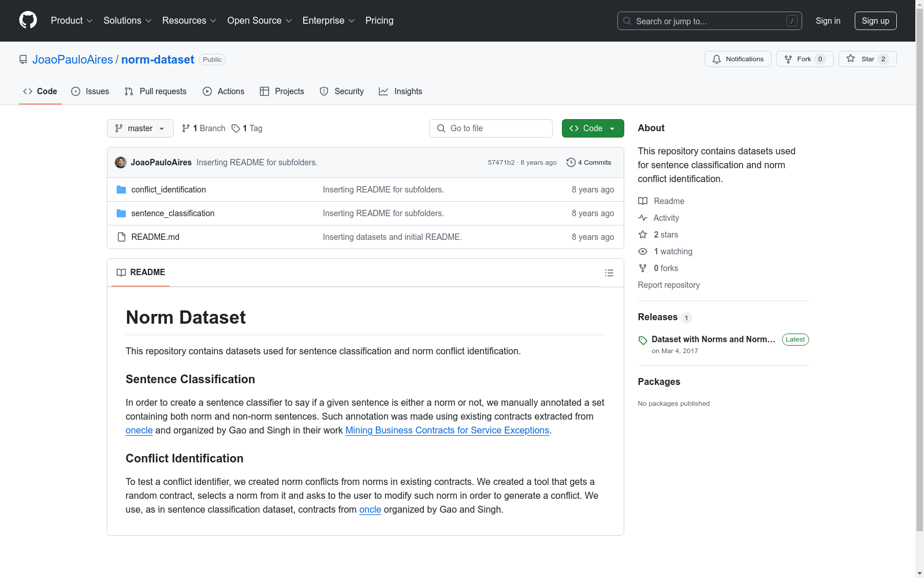Screen dimensions: 924x578
Task: Open the Insights tab
Action: [401, 91]
